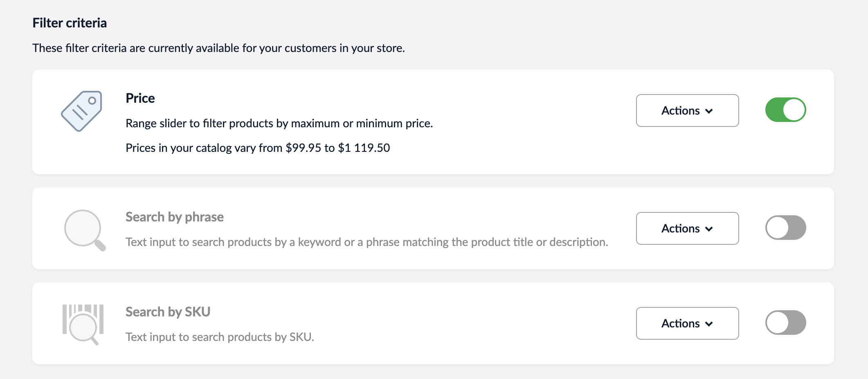
Task: Click the Search by phrase title text
Action: 174,217
